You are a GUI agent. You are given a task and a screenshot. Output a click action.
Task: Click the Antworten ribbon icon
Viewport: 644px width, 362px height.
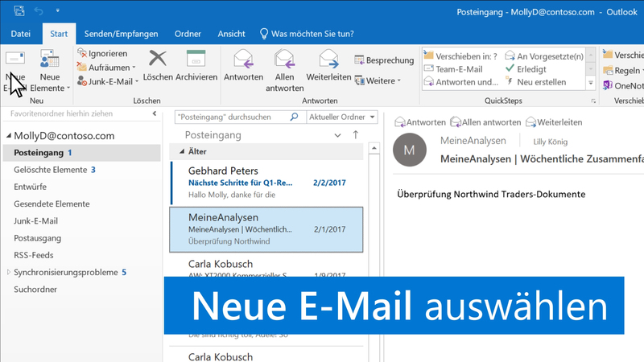point(243,59)
